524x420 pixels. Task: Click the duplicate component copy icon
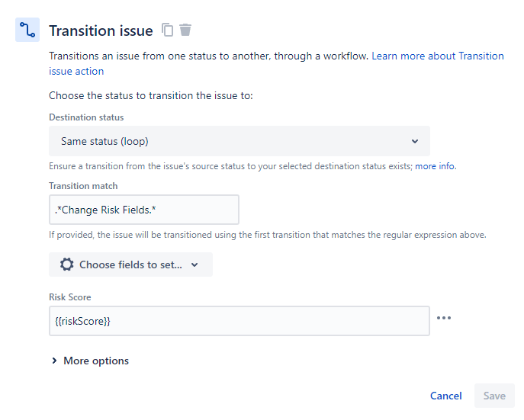point(168,30)
